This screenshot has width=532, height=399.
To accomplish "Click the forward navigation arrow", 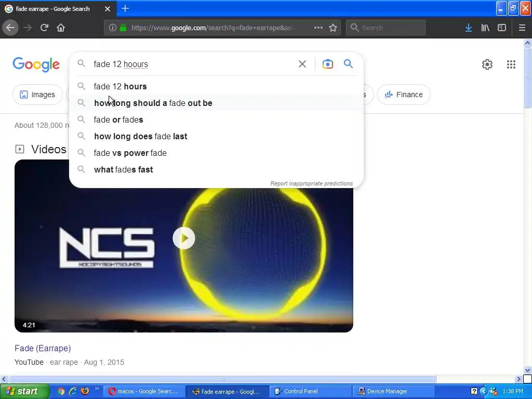I will click(28, 28).
